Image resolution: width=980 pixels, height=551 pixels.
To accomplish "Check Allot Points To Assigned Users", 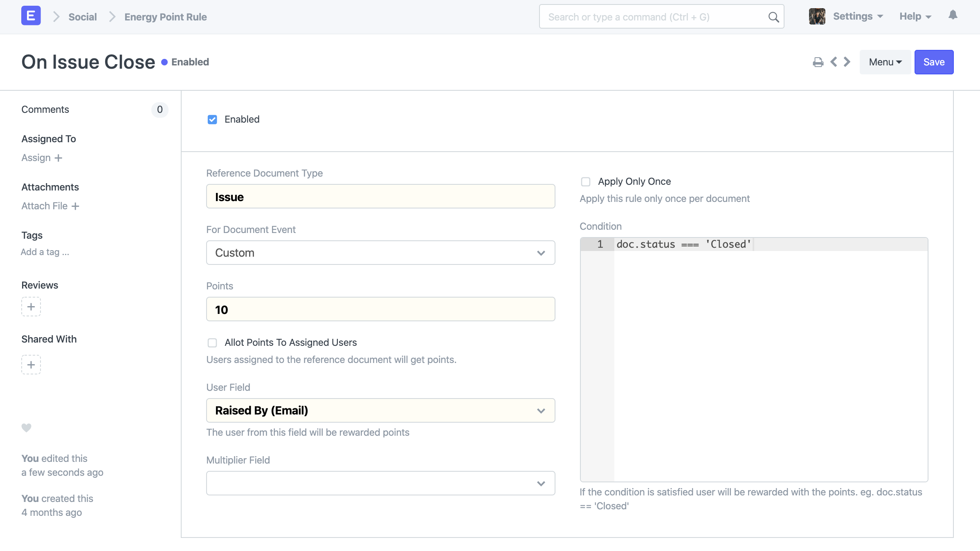I will [212, 343].
